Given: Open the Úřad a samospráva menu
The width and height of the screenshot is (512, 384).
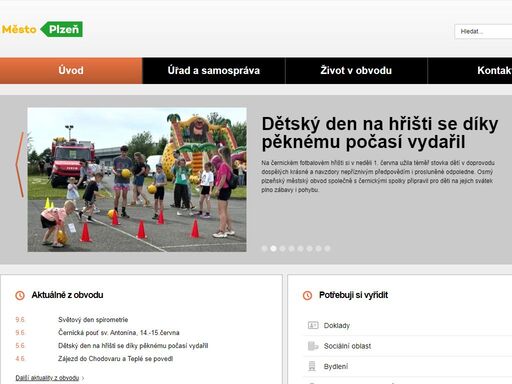Looking at the screenshot, I should [214, 71].
